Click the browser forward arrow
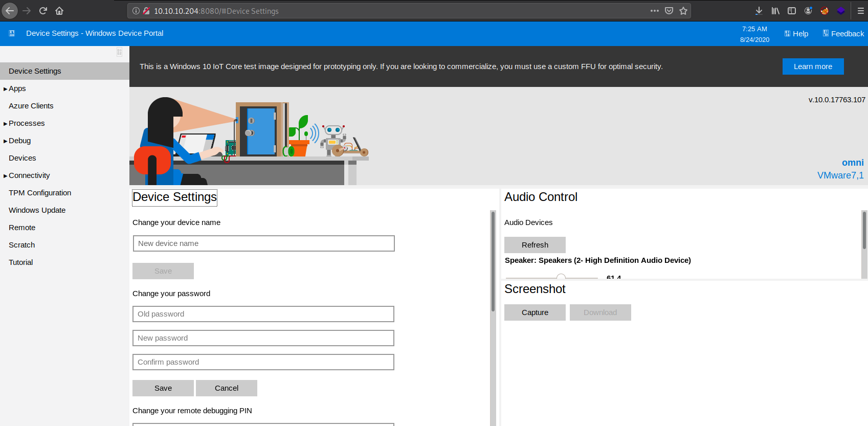 27,11
